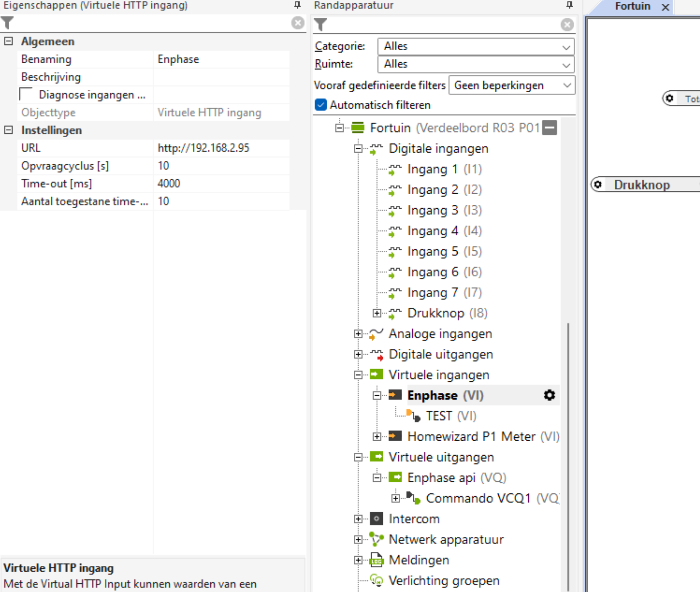Click the Drukknop (I8) input icon
This screenshot has width=700, height=592.
click(394, 314)
